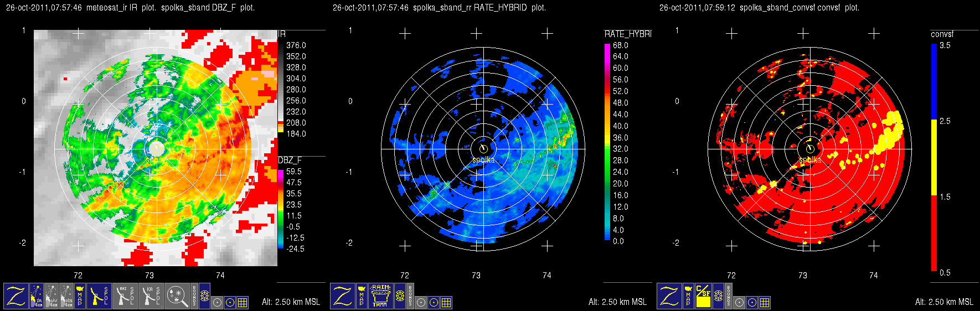Select the KA SPOL radar icon
980x311 pixels.
click(151, 296)
